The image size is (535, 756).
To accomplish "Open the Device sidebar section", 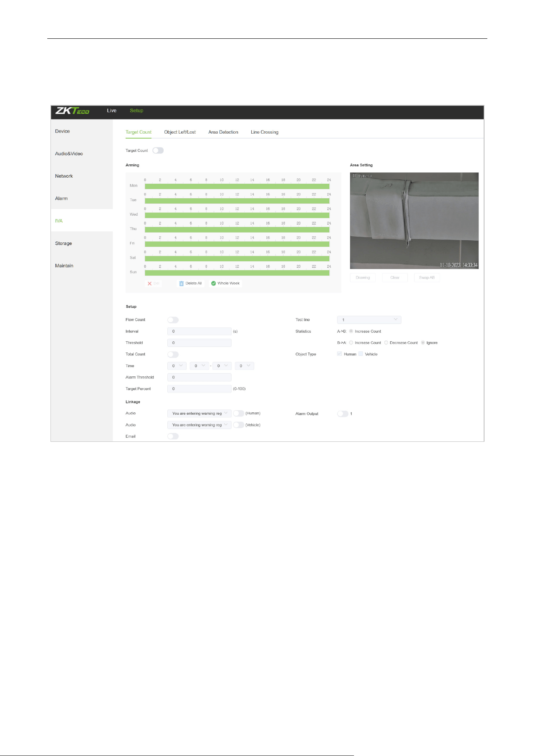I will (82, 131).
